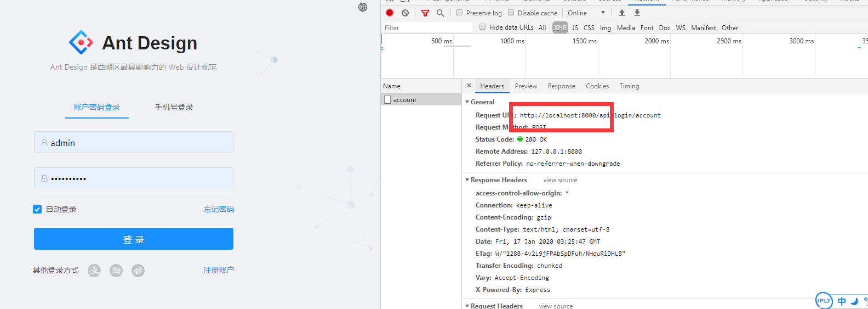Open the Preview tab
868x309 pixels.
(x=526, y=86)
